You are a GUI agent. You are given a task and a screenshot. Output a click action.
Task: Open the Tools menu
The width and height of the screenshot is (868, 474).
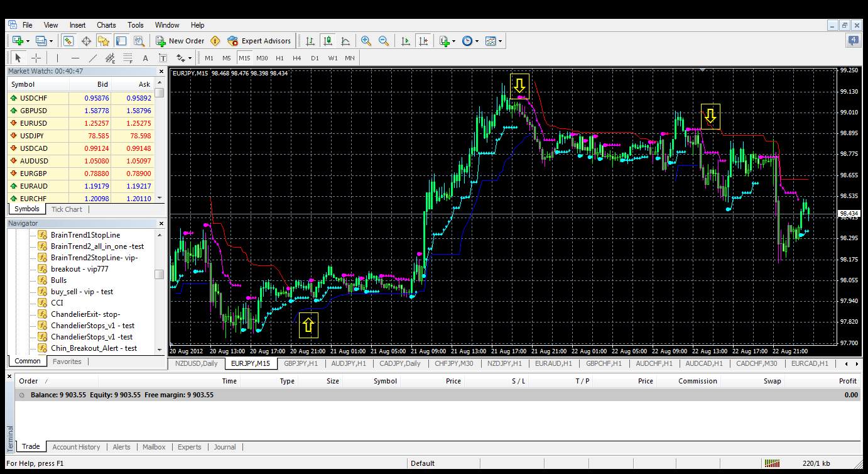[x=136, y=25]
